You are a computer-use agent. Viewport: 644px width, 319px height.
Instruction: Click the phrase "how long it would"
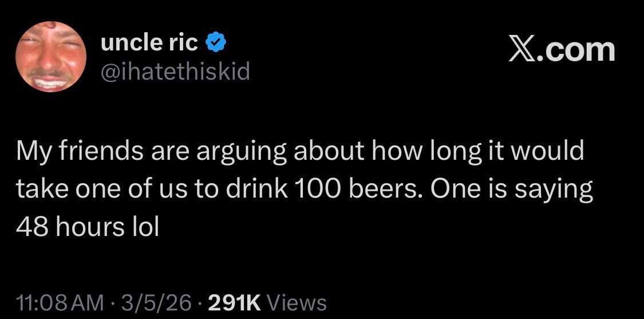pos(477,152)
